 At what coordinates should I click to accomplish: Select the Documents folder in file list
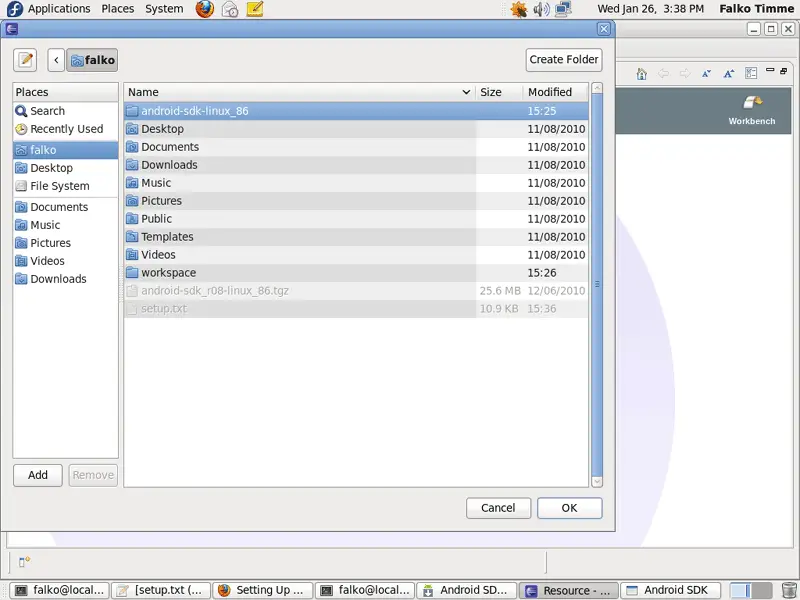(356, 147)
